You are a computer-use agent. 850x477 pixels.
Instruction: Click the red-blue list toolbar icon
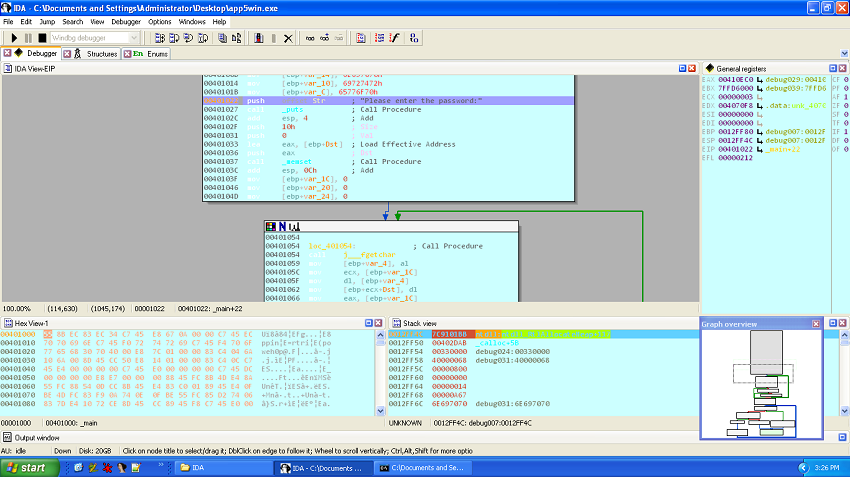(x=379, y=38)
